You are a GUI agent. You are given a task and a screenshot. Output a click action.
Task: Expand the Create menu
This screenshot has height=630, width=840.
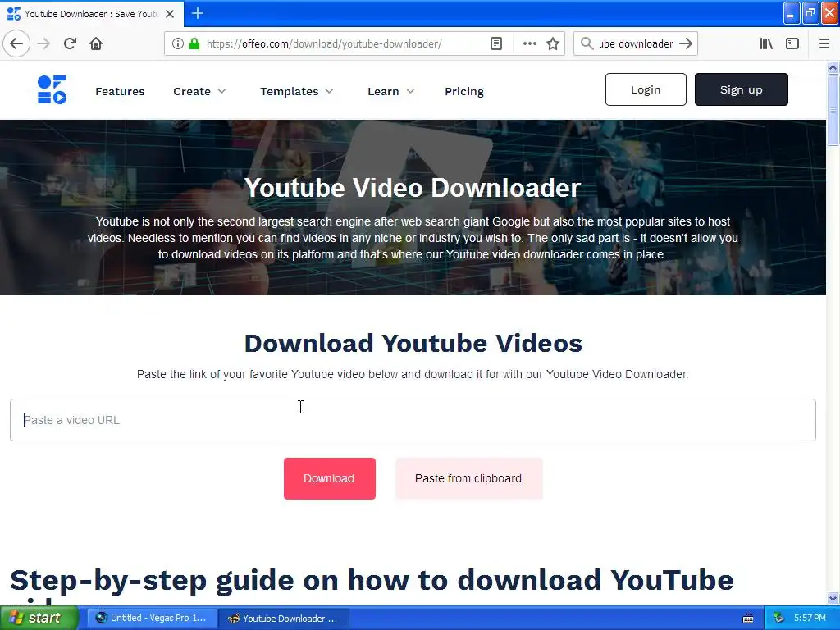click(x=199, y=91)
